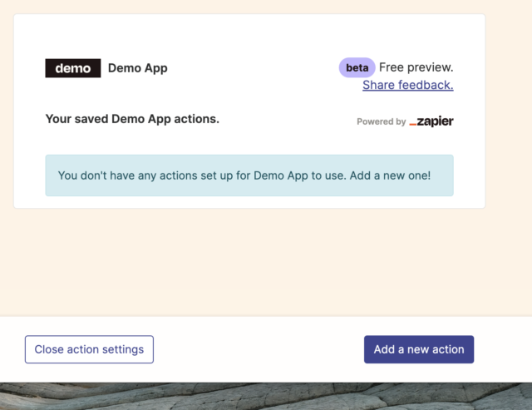Click the word action in the Add button
Screen dimensions: 532x410
449,349
